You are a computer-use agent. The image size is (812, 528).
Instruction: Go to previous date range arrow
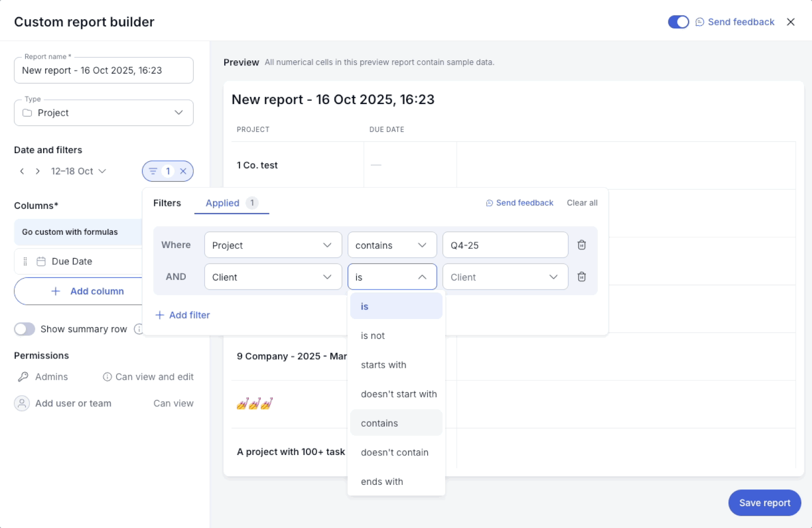(22, 171)
